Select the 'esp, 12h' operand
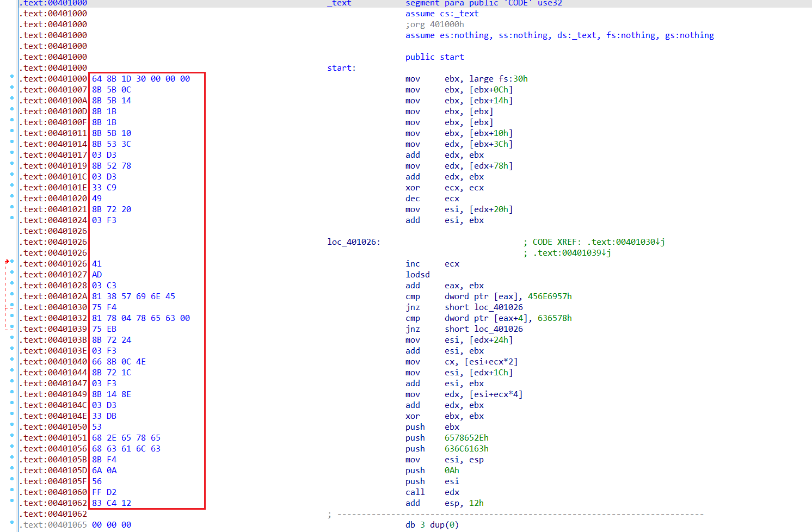Screen dimensions: 812x532 [x=464, y=503]
